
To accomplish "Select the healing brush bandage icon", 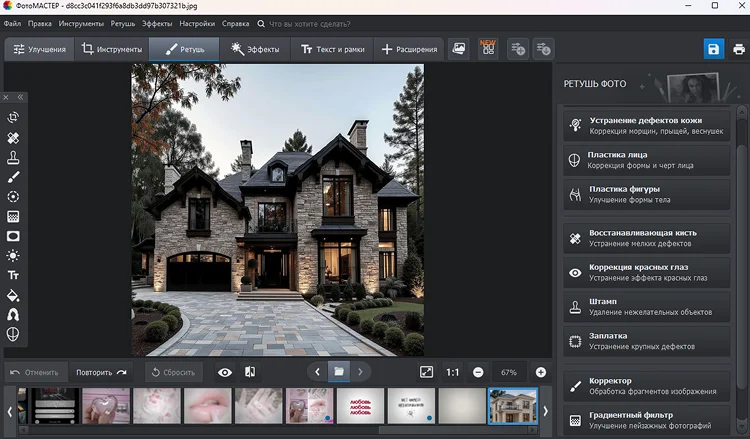I will pos(13,138).
